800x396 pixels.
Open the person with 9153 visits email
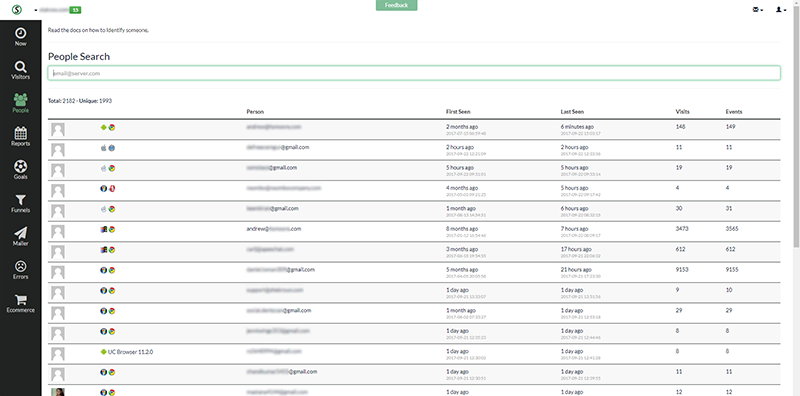281,269
